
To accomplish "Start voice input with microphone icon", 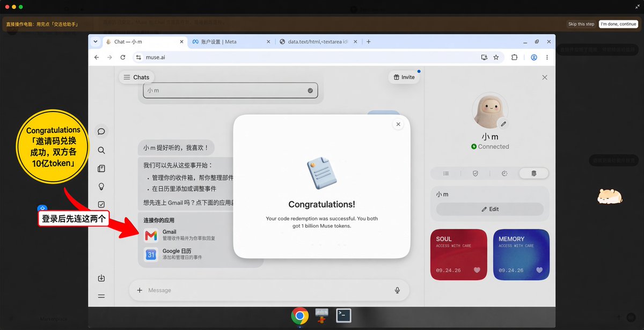I will 397,290.
